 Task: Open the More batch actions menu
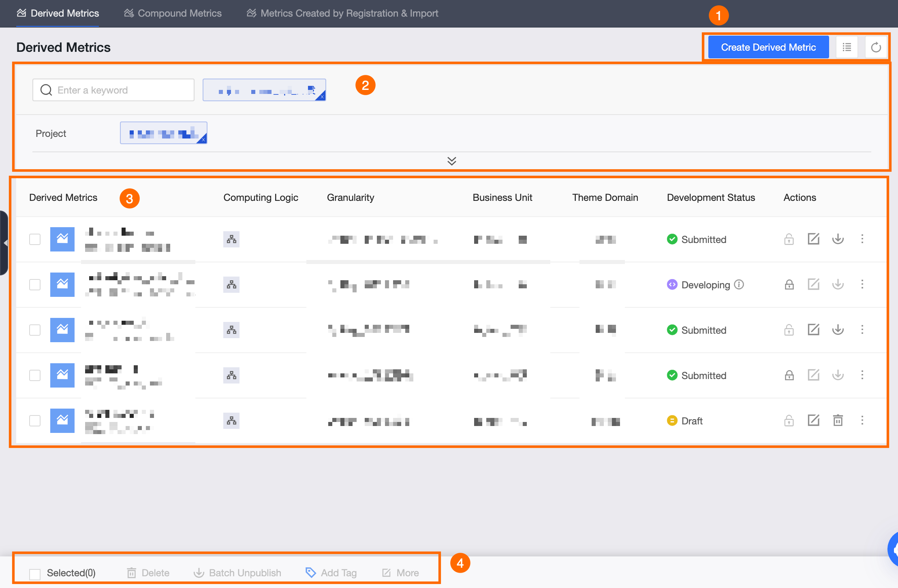[x=400, y=573]
